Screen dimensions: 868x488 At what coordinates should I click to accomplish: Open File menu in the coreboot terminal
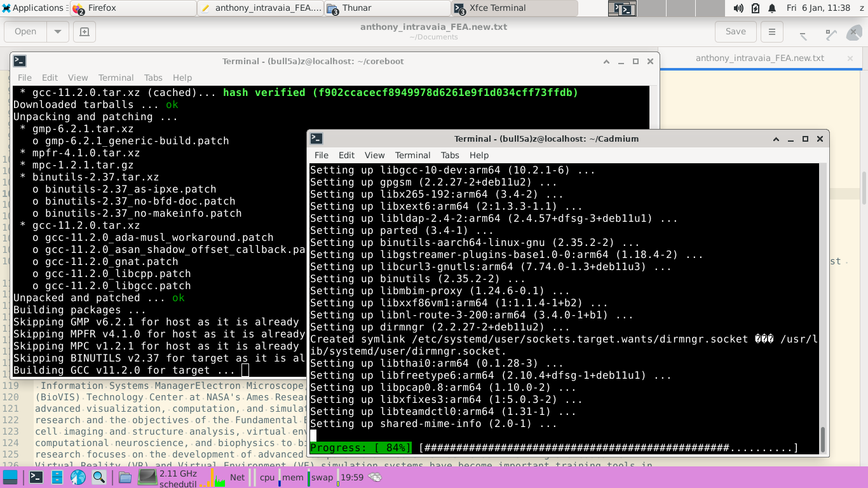(x=24, y=78)
